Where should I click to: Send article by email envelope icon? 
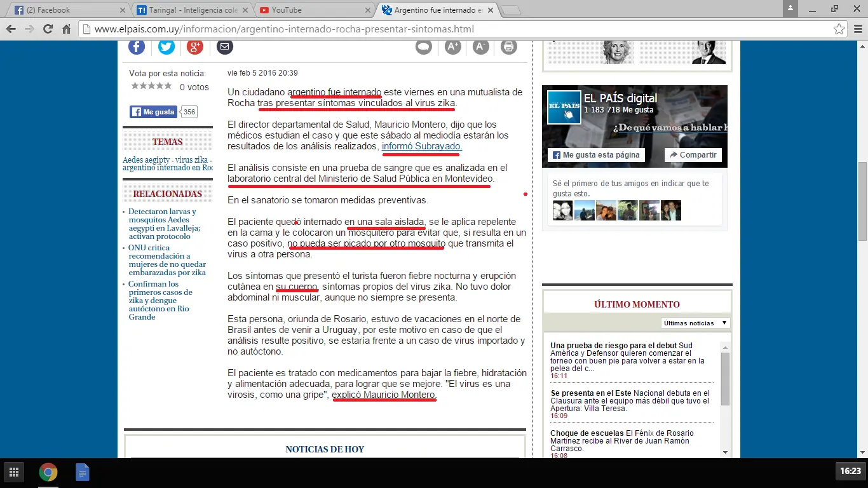point(224,46)
